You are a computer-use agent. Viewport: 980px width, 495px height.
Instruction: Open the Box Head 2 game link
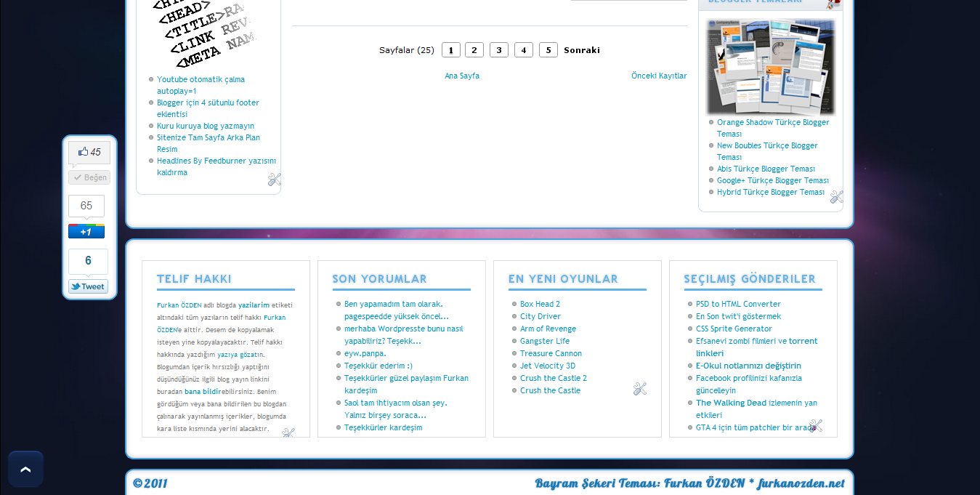(x=540, y=304)
